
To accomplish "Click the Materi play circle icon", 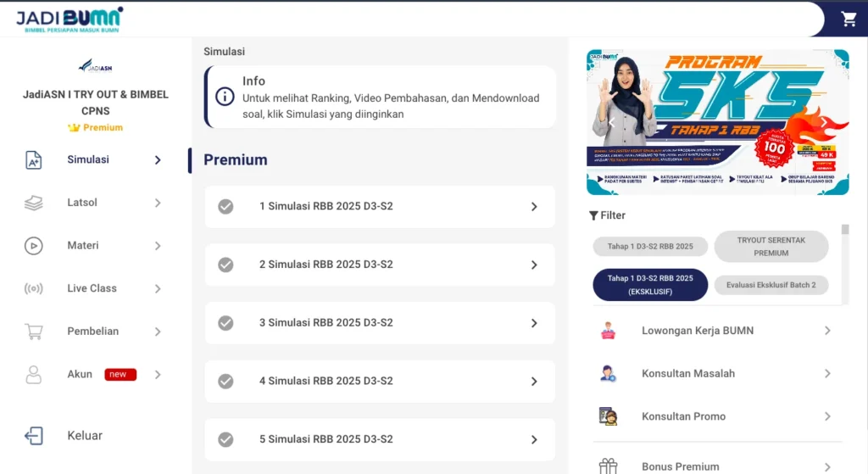I will pyautogui.click(x=33, y=245).
